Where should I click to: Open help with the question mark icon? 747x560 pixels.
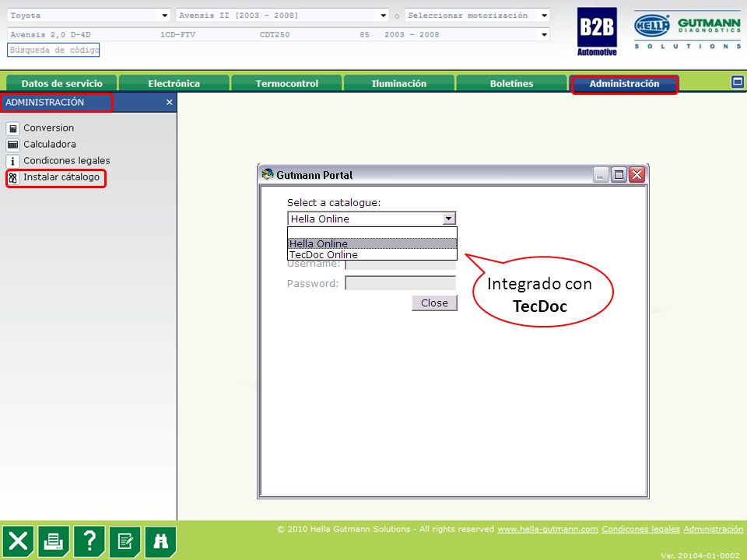pos(89,541)
